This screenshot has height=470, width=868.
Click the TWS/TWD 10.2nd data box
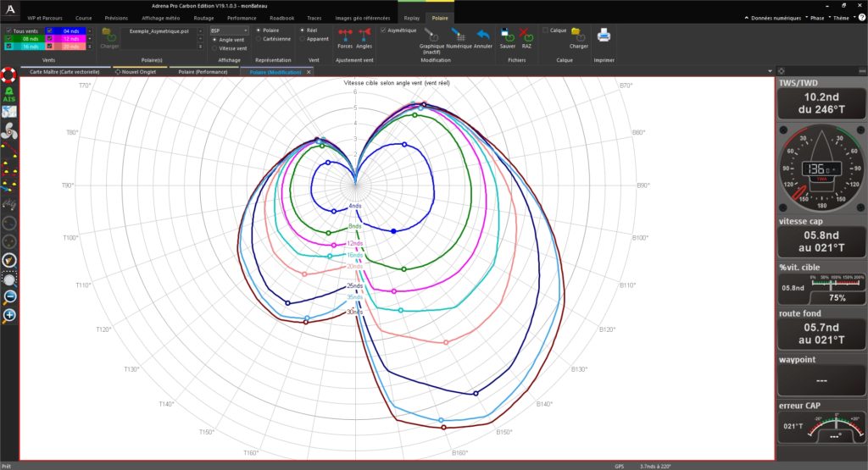821,103
